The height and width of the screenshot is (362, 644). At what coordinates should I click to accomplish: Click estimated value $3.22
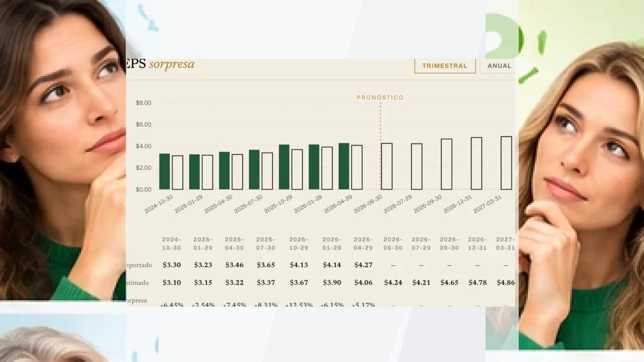(x=234, y=283)
